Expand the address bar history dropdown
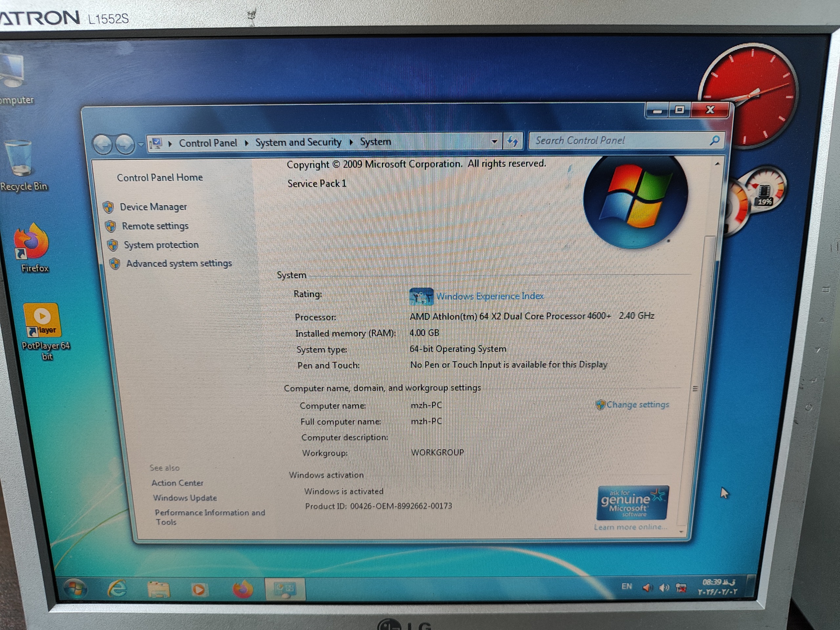This screenshot has height=630, width=840. pyautogui.click(x=494, y=142)
